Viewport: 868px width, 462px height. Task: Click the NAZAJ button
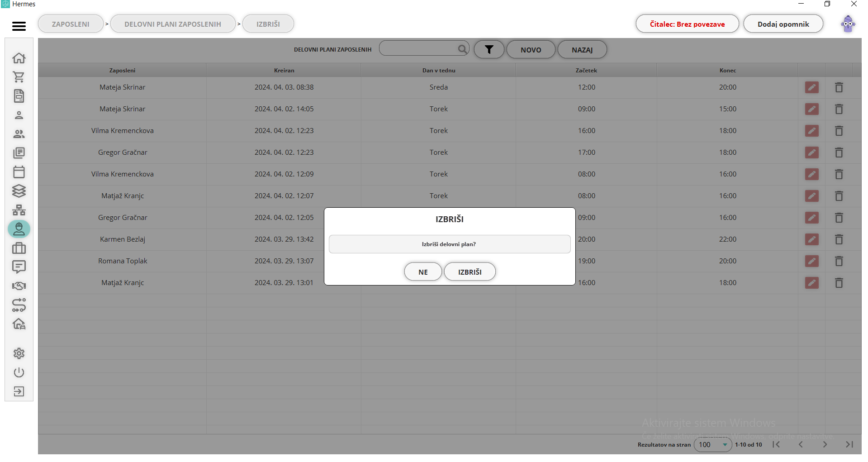pos(582,50)
